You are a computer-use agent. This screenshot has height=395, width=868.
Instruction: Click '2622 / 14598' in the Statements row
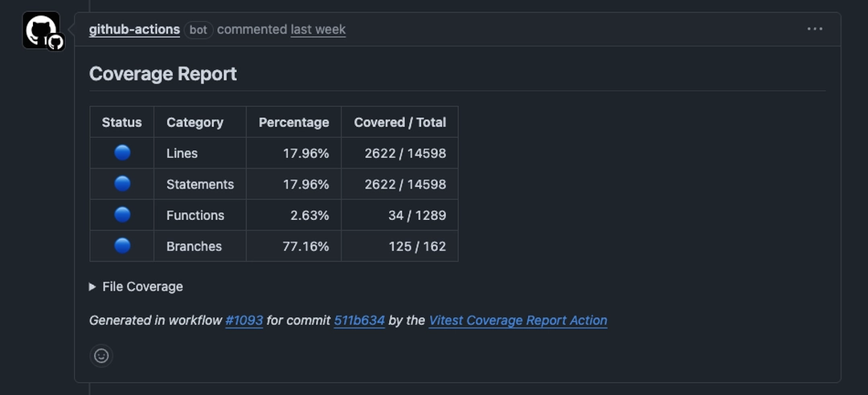click(x=399, y=184)
